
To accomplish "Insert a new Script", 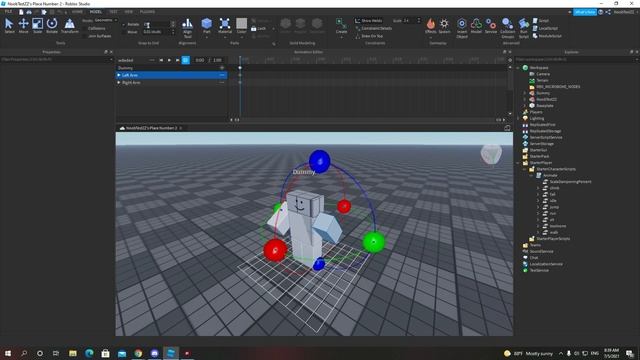I will click(541, 20).
